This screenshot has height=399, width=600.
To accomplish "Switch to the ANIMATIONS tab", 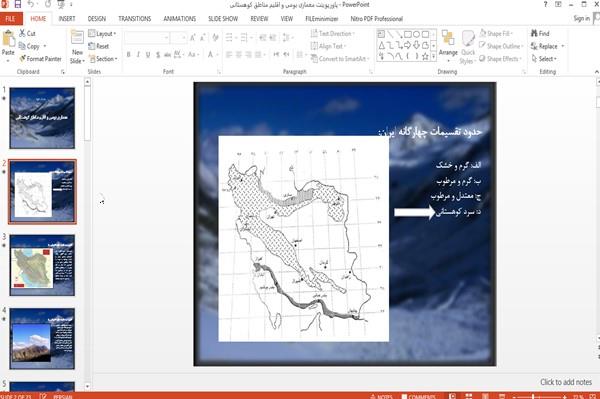I will [179, 18].
